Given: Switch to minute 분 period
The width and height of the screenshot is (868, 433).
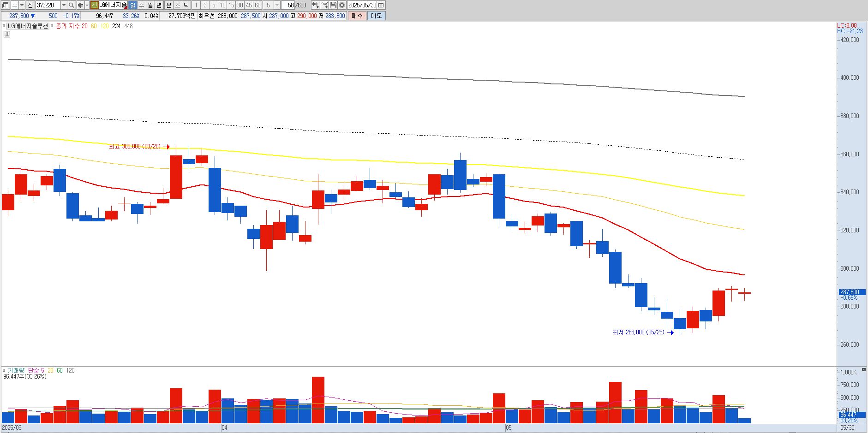Looking at the screenshot, I should click(168, 5).
